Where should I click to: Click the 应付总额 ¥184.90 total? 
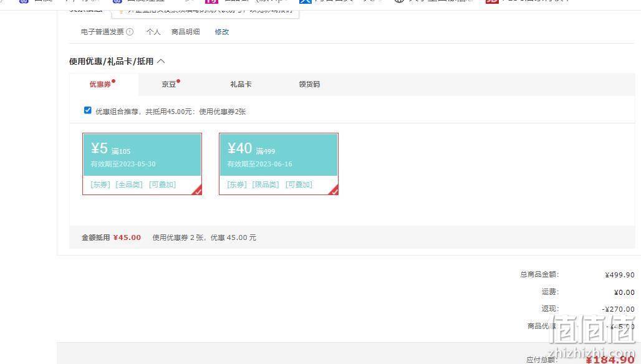click(610, 359)
